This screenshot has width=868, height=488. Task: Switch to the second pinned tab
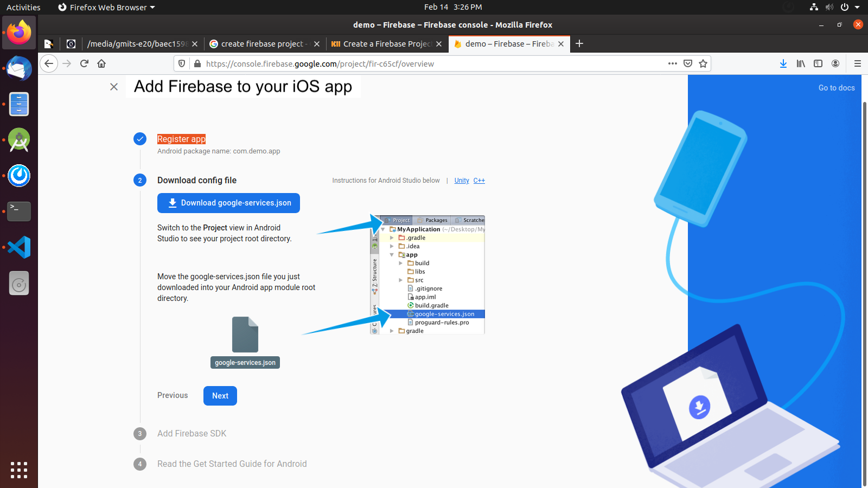pyautogui.click(x=71, y=44)
